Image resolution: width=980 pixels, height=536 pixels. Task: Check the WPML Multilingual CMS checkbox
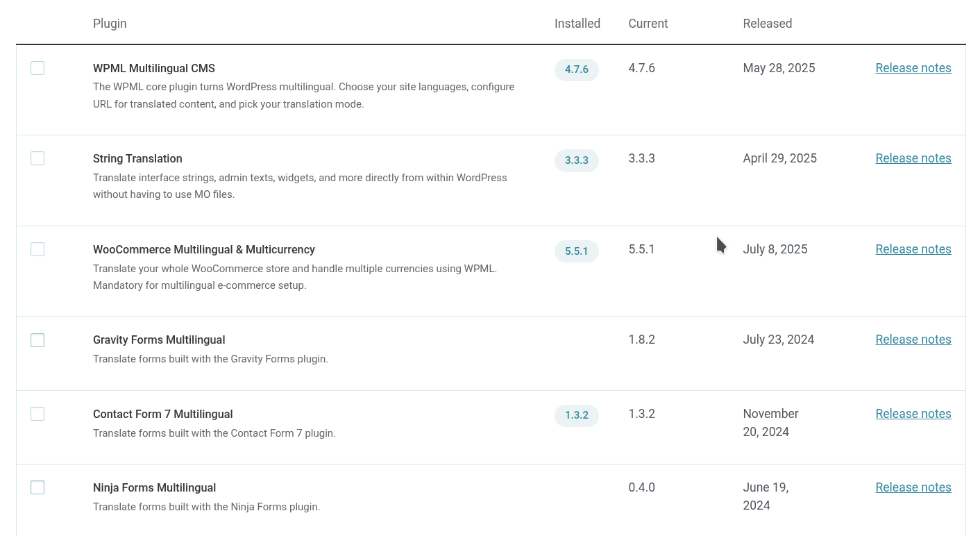pyautogui.click(x=37, y=68)
